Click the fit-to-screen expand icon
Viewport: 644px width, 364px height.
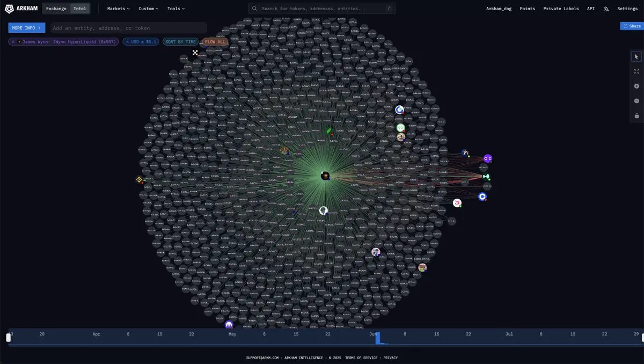[x=636, y=71]
